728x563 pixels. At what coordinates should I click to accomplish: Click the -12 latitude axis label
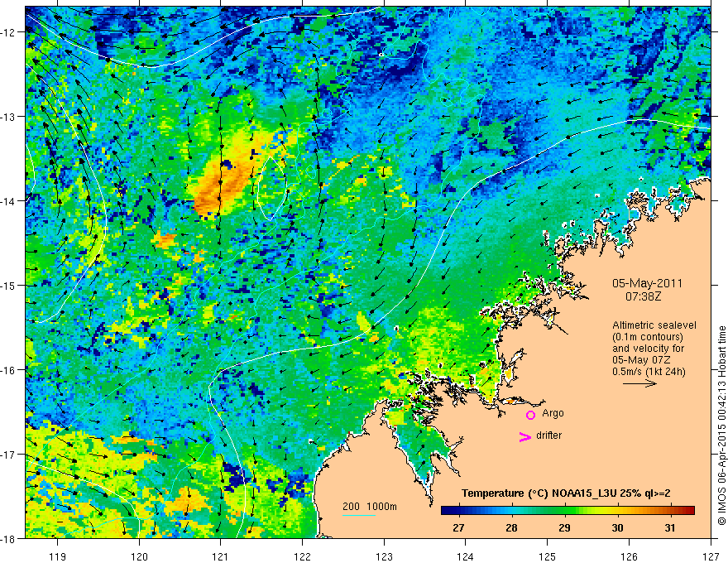click(x=8, y=32)
